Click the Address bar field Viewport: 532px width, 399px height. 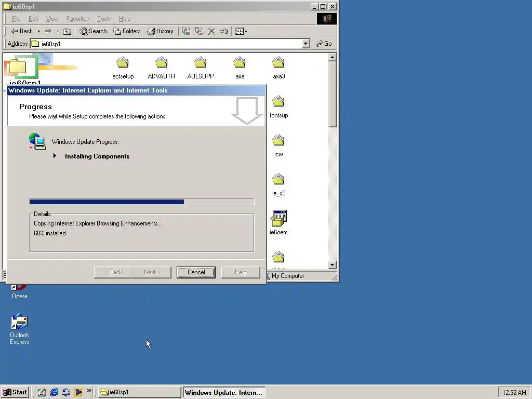tap(166, 44)
